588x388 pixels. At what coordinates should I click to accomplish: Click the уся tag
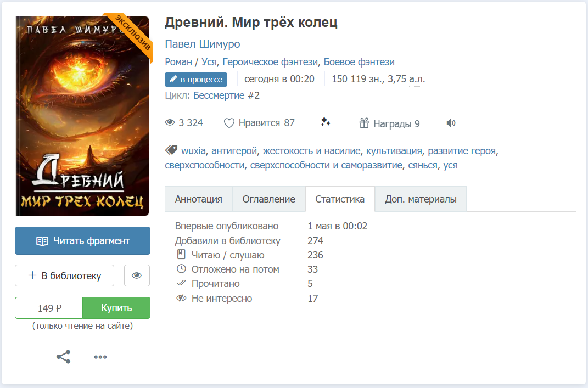(450, 165)
